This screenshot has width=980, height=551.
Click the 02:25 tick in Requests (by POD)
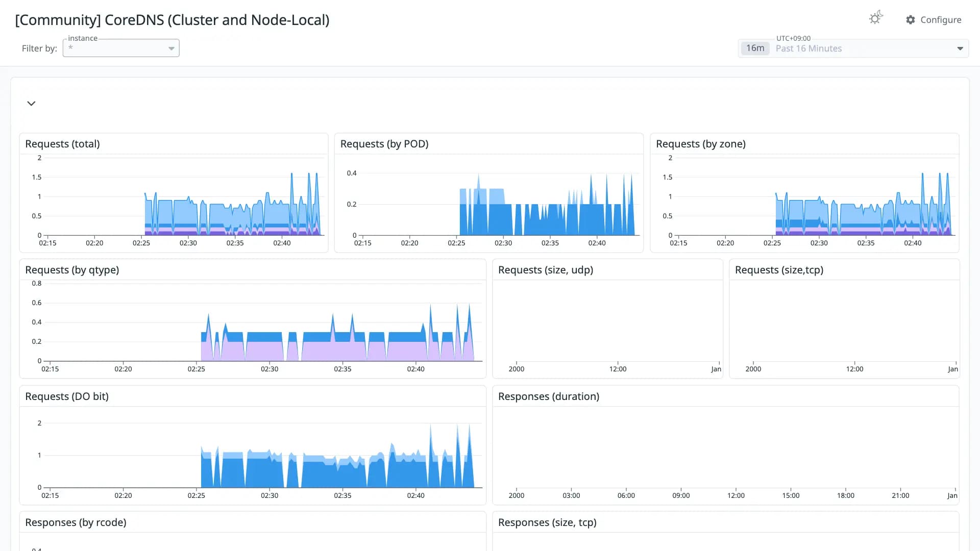pos(456,243)
